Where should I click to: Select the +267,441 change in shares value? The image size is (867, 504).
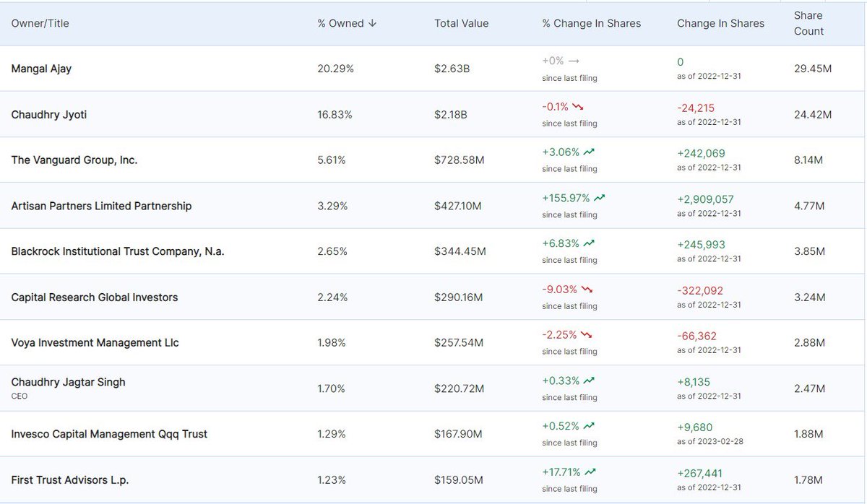click(701, 473)
